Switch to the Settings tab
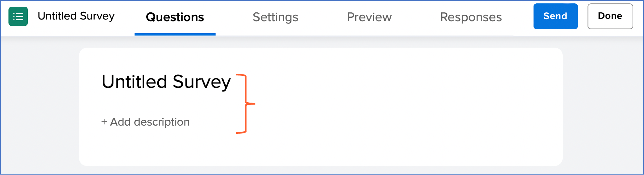The height and width of the screenshot is (175, 644). [275, 17]
